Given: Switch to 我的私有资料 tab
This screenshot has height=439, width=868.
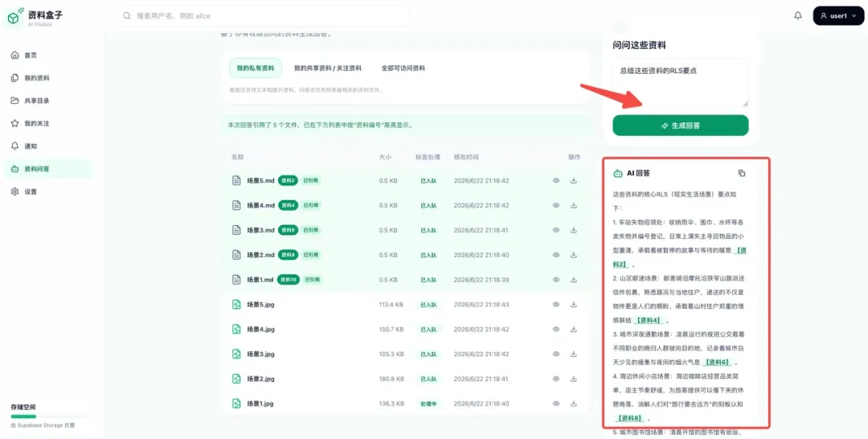Looking at the screenshot, I should pyautogui.click(x=256, y=68).
